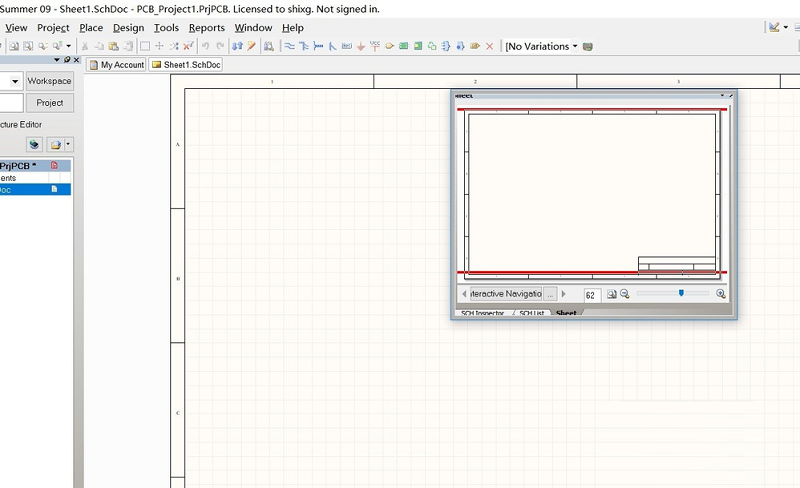Click the Place Bus tool icon

303,46
